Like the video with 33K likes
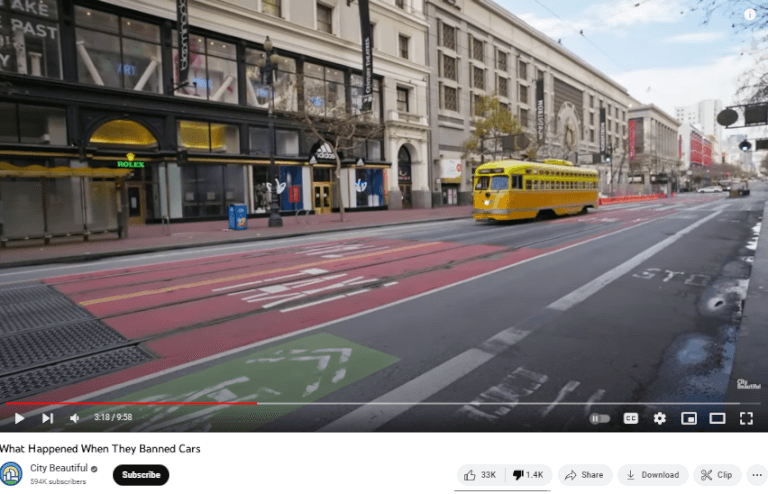This screenshot has width=768, height=494. (x=480, y=475)
